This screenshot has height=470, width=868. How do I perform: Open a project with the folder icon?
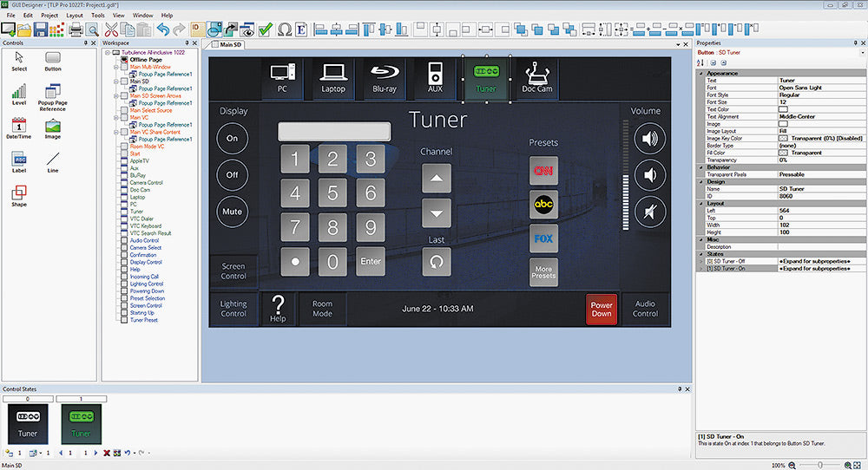[24, 29]
